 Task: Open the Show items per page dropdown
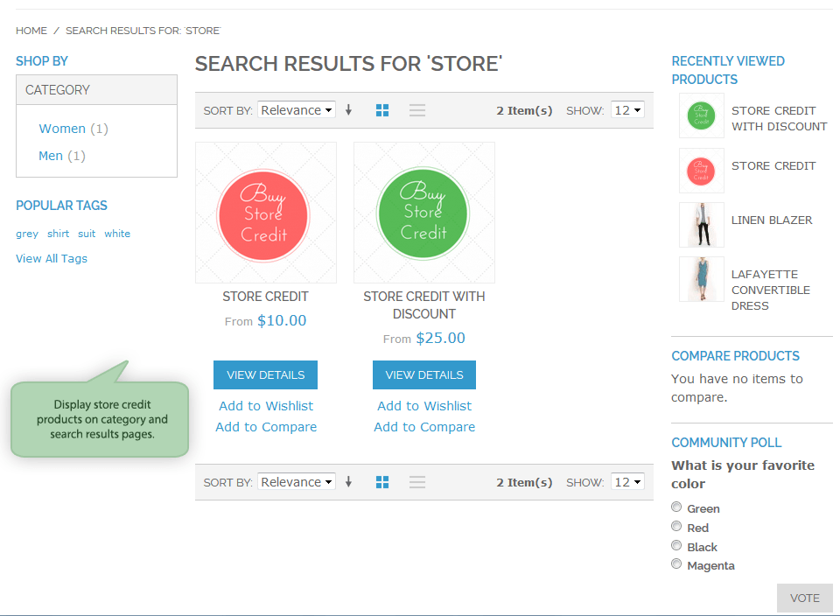click(627, 109)
